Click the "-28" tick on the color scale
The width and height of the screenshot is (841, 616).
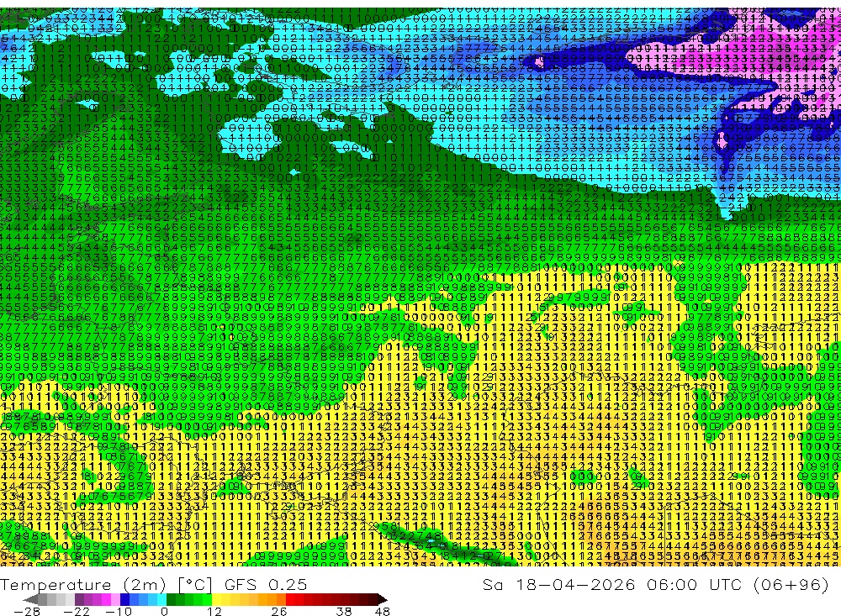27,611
